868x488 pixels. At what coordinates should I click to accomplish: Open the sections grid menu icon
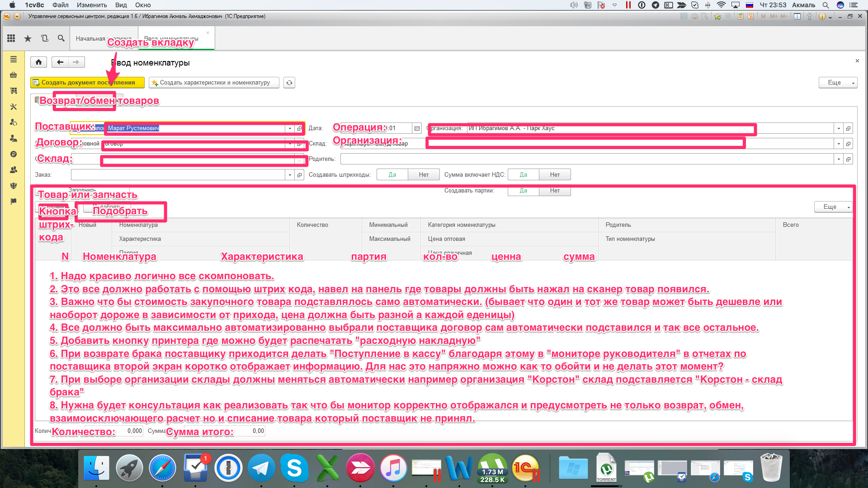(11, 38)
